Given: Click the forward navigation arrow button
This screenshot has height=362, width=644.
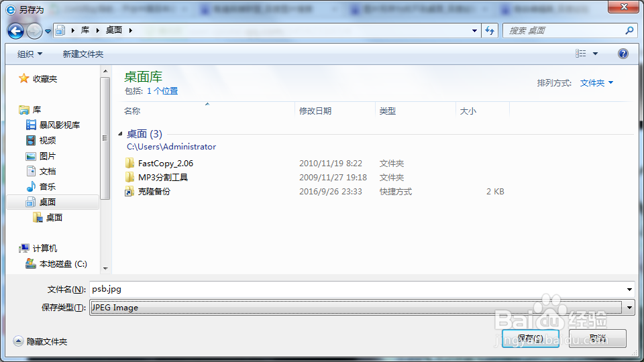Looking at the screenshot, I should click(34, 31).
